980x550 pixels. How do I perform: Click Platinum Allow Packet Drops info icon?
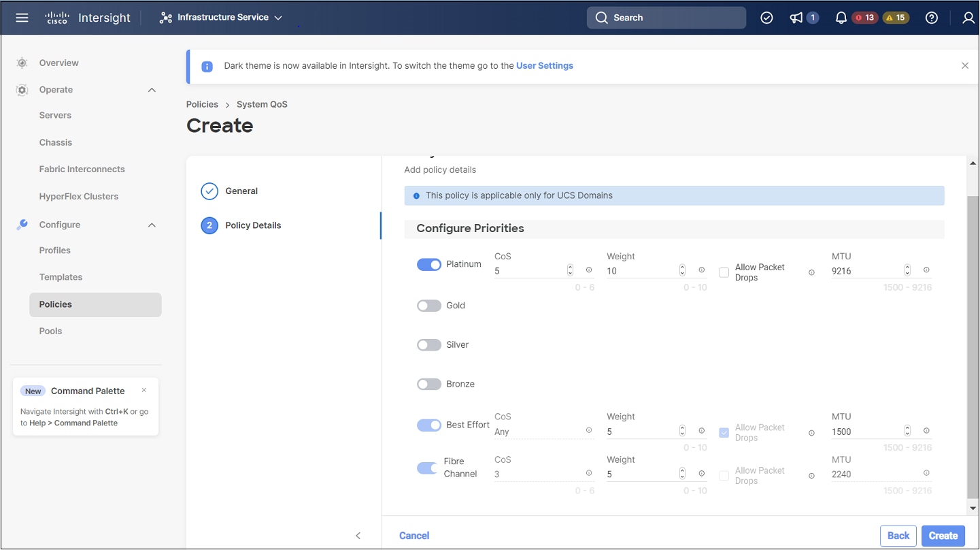(811, 272)
